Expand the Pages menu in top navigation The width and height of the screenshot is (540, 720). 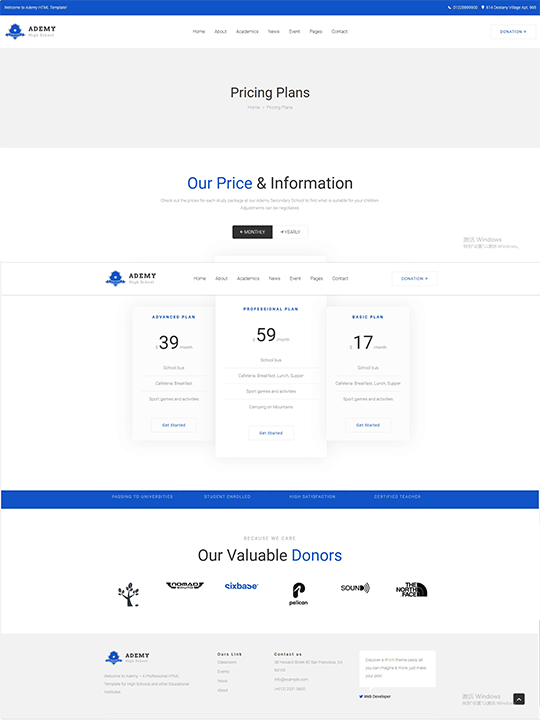click(x=316, y=32)
